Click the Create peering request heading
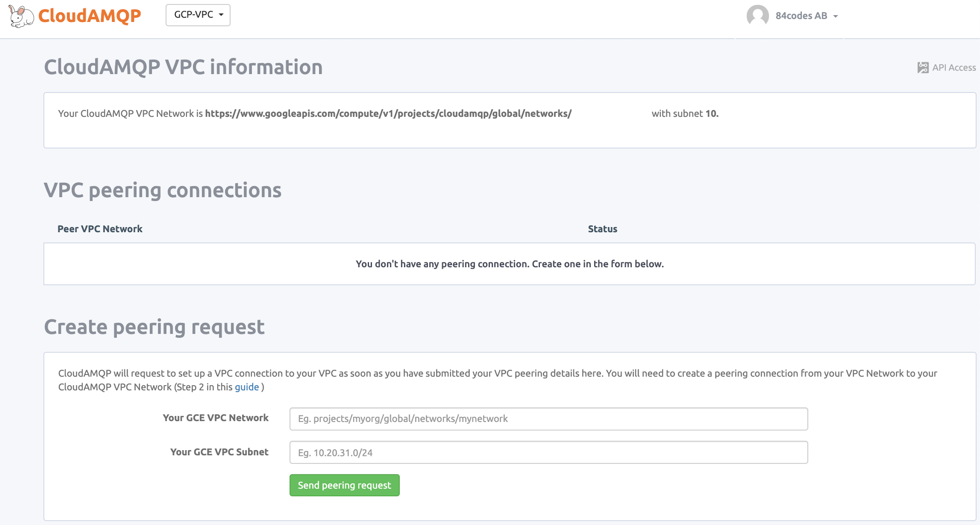Image resolution: width=980 pixels, height=525 pixels. 154,327
